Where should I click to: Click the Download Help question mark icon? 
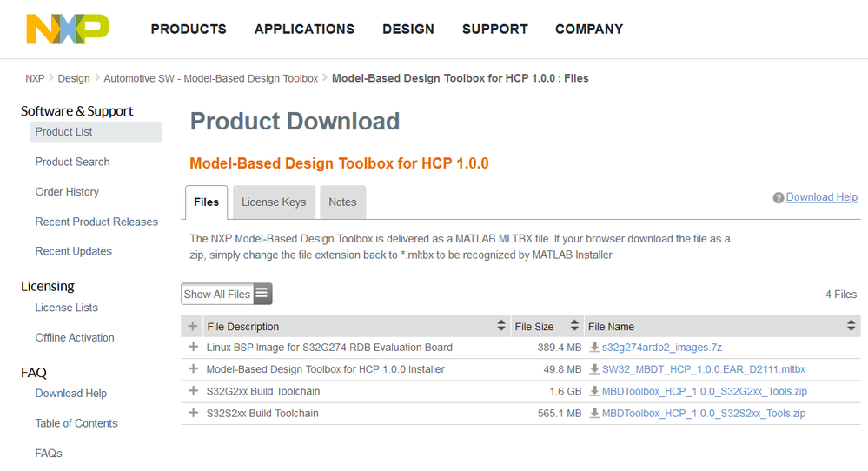pos(779,197)
